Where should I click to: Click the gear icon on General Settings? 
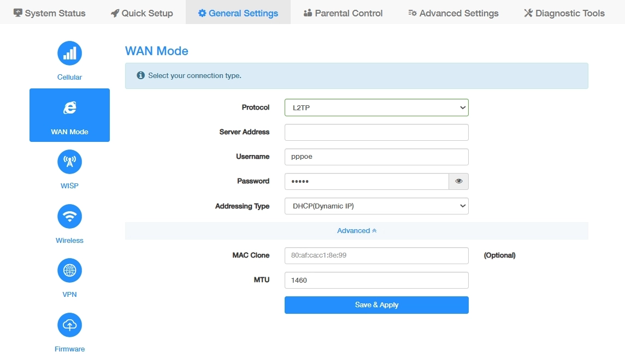(202, 13)
